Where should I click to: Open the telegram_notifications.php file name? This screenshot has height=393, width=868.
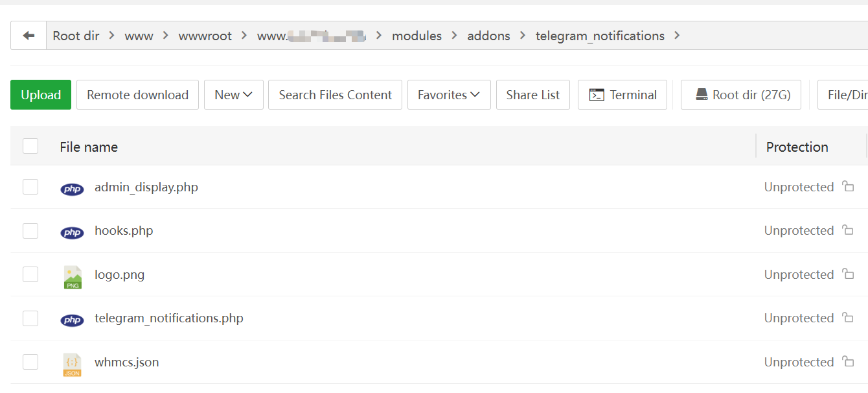[x=168, y=318]
